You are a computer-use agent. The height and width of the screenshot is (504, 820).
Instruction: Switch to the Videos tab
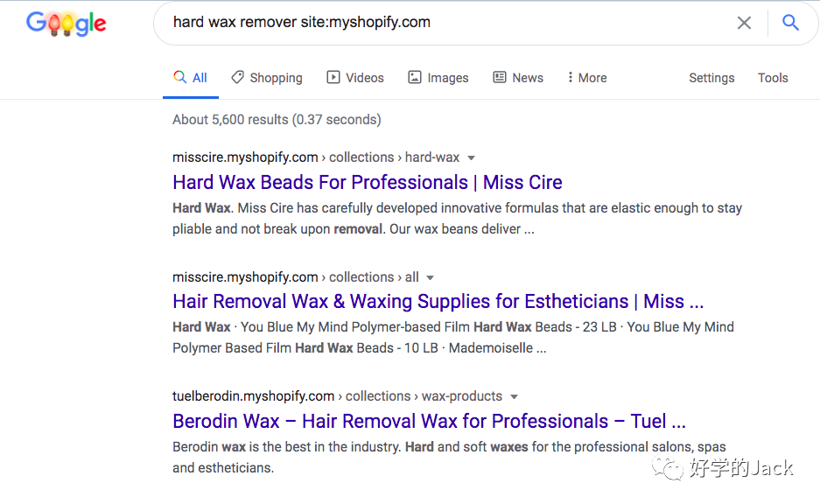coord(355,78)
